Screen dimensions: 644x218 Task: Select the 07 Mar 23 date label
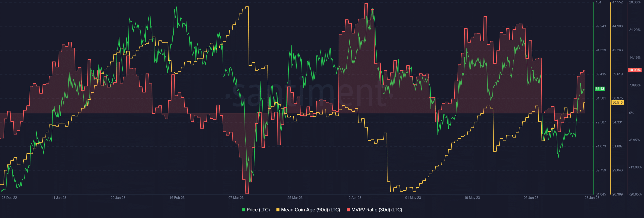pos(236,198)
